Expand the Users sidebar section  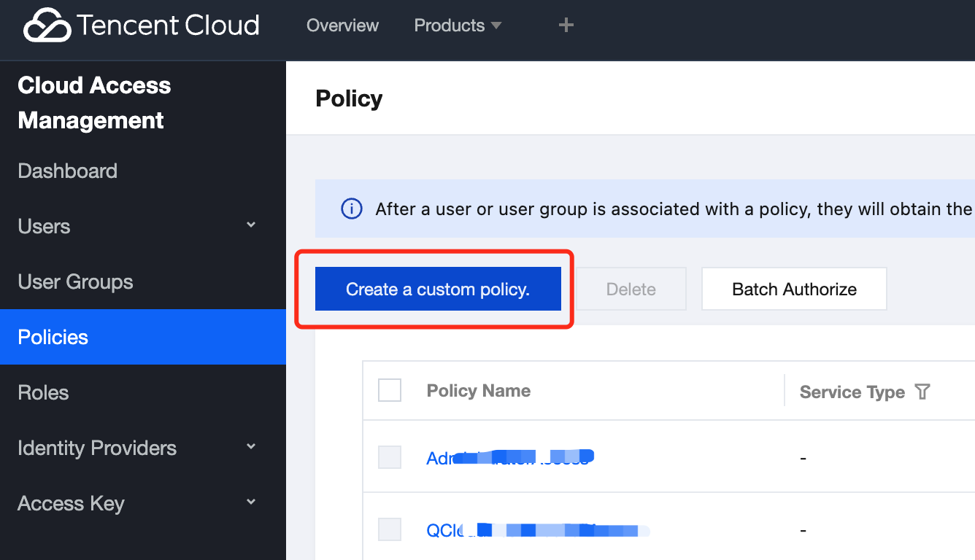click(x=251, y=225)
